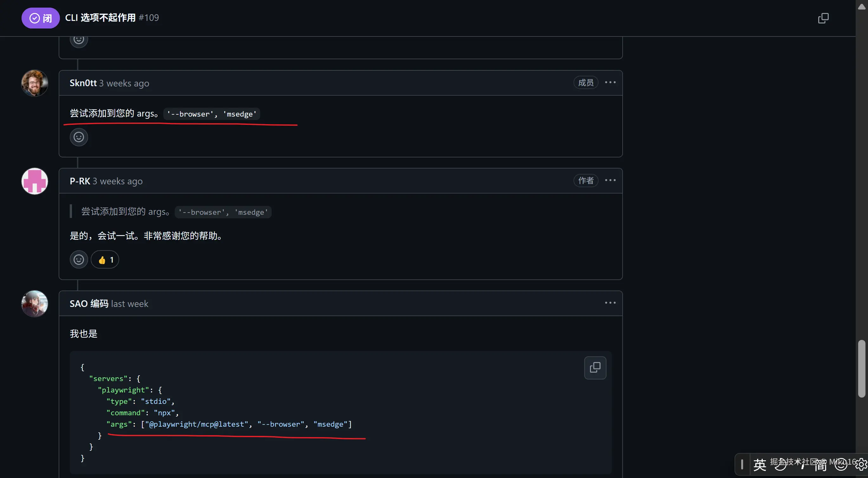
Task: Toggle the thumbs-up reaction with count 1
Action: click(105, 259)
